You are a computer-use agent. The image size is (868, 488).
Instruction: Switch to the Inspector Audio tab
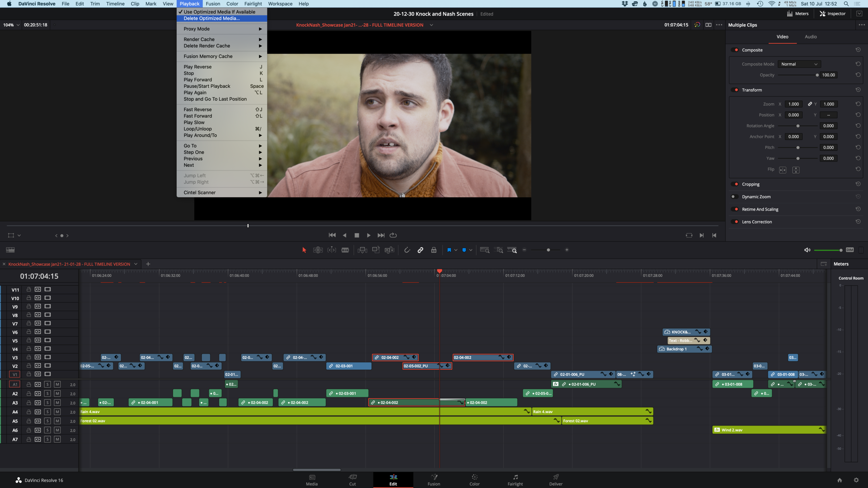811,37
